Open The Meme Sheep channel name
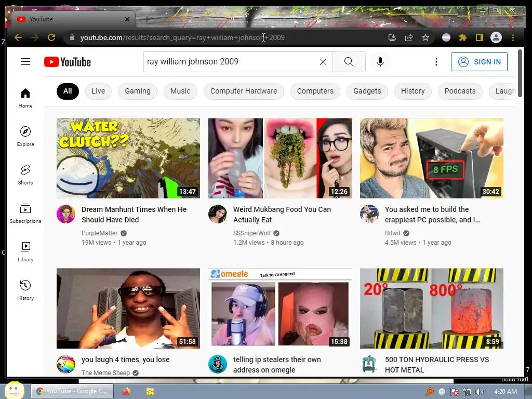The image size is (532, 399). click(105, 373)
